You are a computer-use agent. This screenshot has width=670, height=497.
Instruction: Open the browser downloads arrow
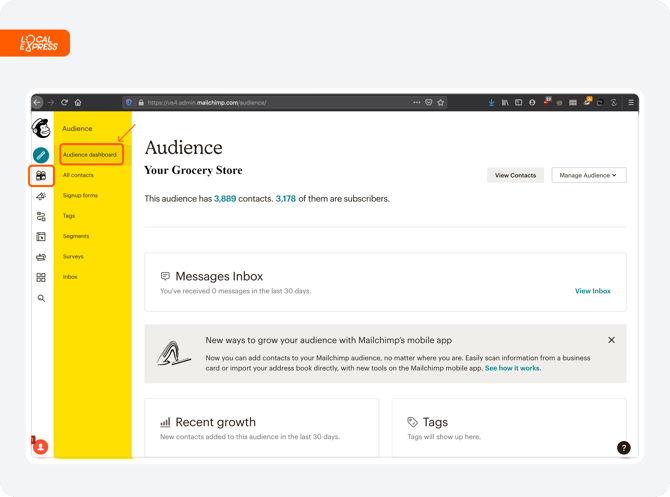(x=491, y=102)
